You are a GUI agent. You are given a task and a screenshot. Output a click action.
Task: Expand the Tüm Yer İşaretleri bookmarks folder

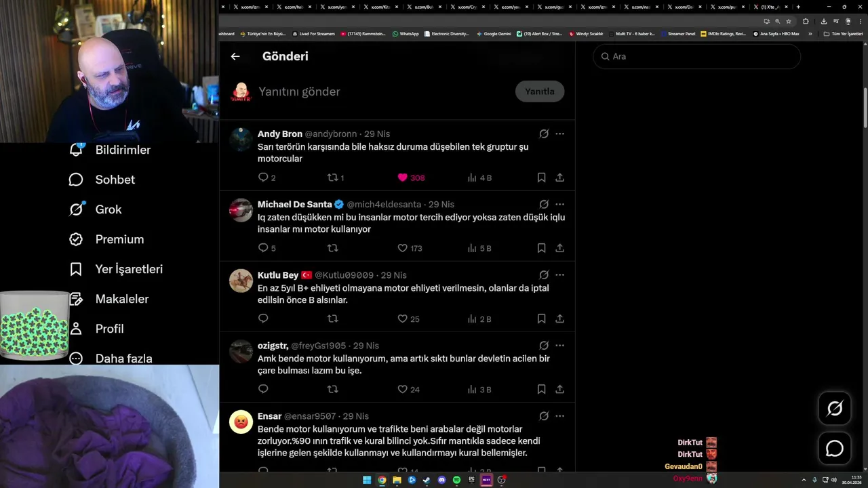[x=843, y=33]
